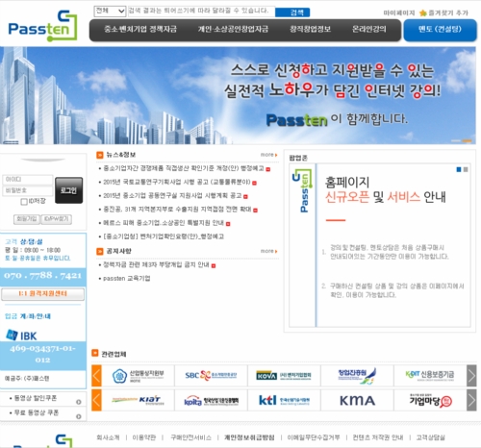This screenshot has width=481, height=448.
Task: Open 동영상 할인쿠폰 link
Action: pos(36,398)
